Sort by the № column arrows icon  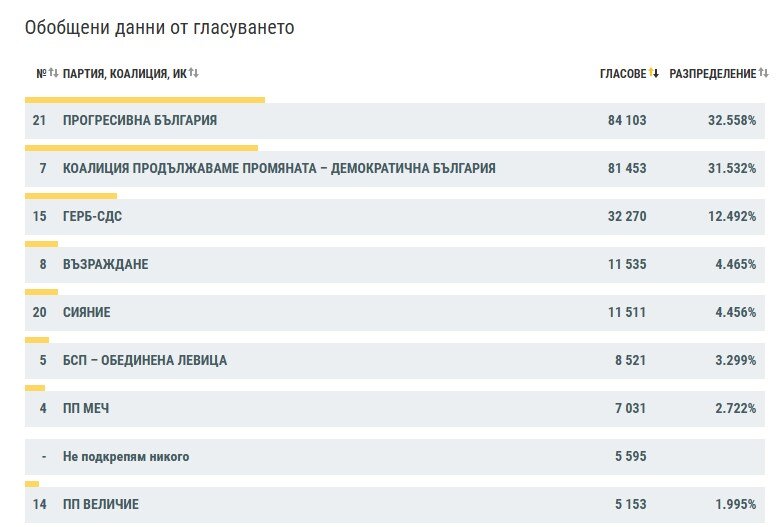(54, 73)
